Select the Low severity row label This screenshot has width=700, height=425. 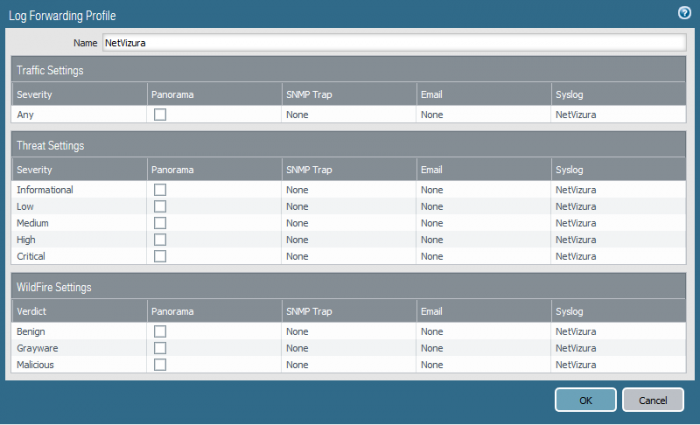click(x=25, y=206)
